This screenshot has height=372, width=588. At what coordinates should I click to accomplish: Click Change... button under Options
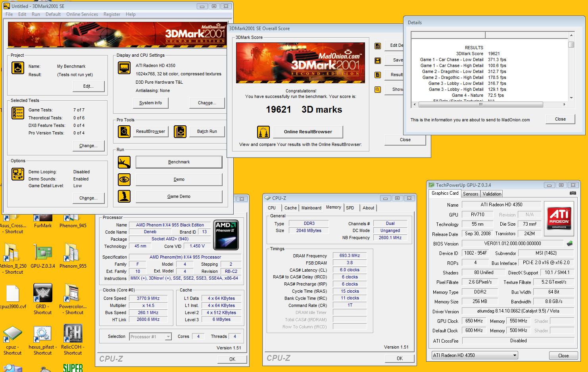click(88, 198)
